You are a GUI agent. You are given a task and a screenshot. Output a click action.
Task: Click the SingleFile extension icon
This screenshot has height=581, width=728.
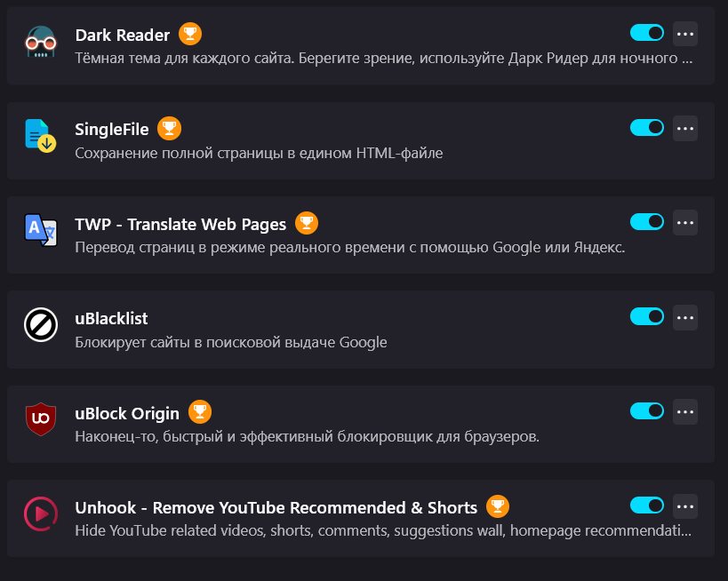click(x=41, y=136)
